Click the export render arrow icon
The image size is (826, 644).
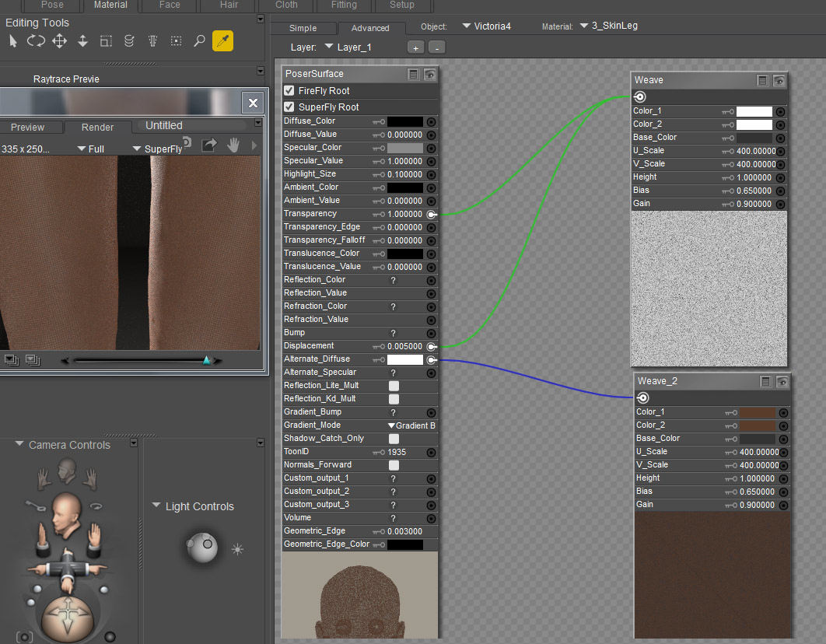point(208,145)
